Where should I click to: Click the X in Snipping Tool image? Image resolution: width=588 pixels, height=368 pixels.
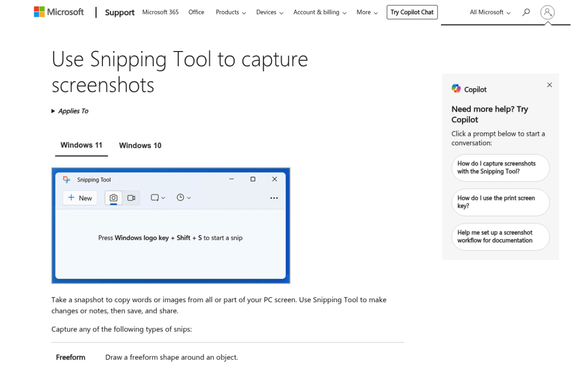[274, 180]
